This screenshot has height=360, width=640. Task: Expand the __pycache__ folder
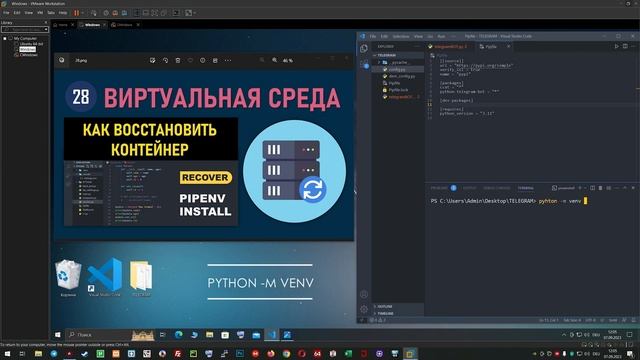tap(398, 62)
